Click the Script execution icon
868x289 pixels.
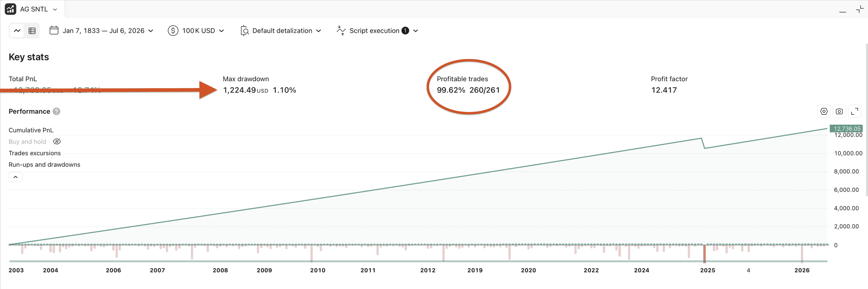[341, 30]
